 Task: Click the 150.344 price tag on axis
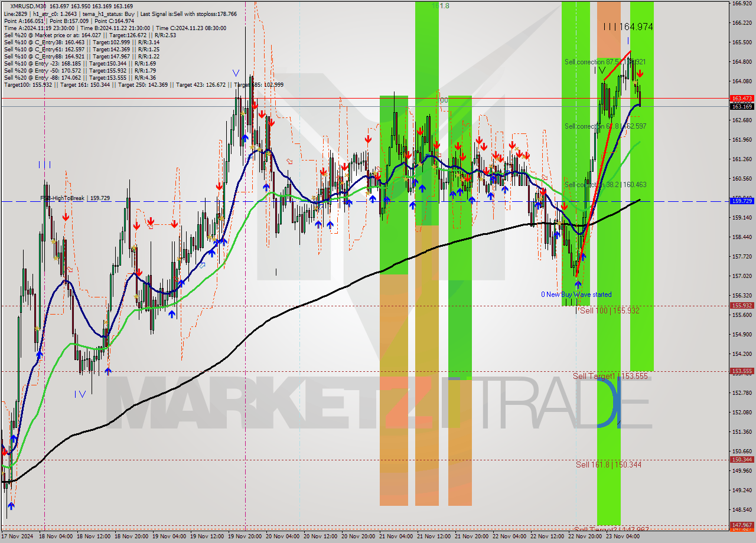click(x=742, y=459)
